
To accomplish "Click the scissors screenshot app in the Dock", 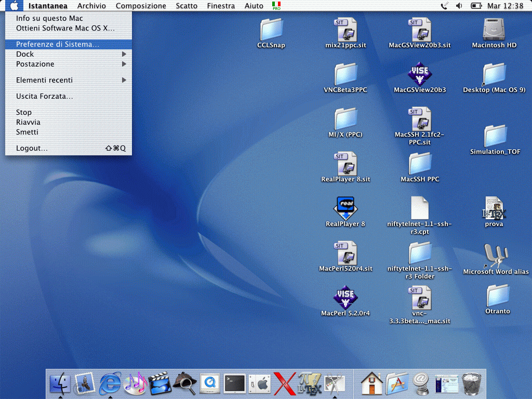I will pyautogui.click(x=335, y=383).
